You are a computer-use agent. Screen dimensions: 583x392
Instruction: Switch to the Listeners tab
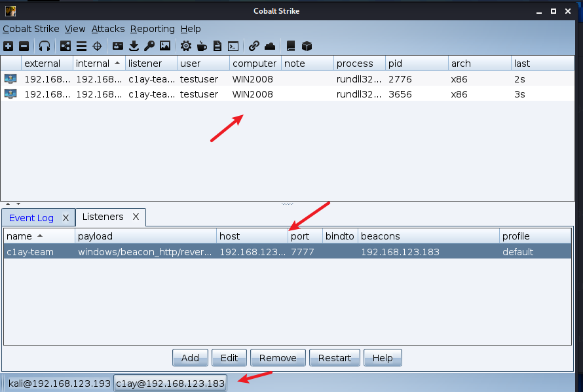(103, 217)
